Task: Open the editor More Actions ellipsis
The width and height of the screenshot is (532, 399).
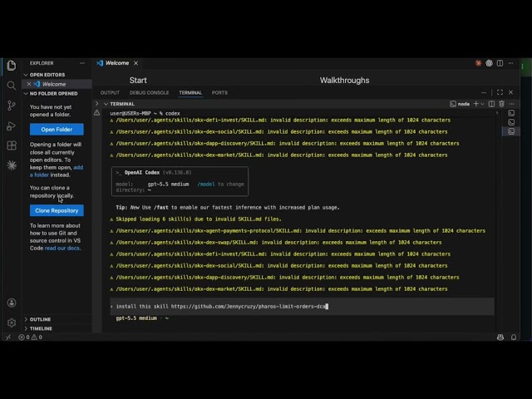Action: point(510,63)
